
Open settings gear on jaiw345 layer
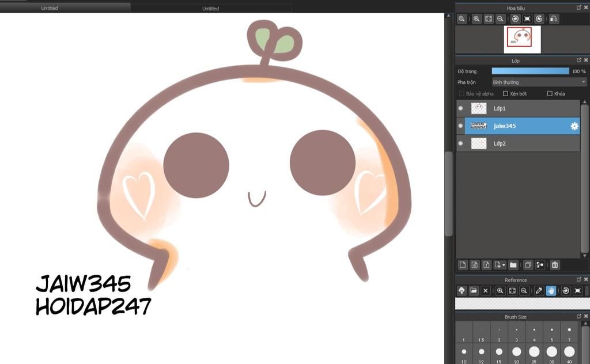pyautogui.click(x=574, y=126)
